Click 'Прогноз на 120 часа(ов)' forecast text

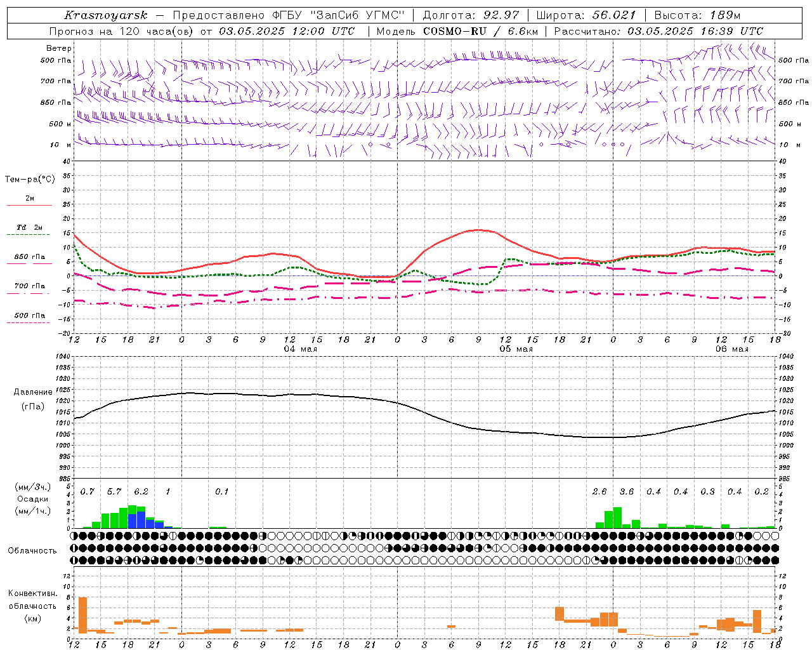click(122, 31)
